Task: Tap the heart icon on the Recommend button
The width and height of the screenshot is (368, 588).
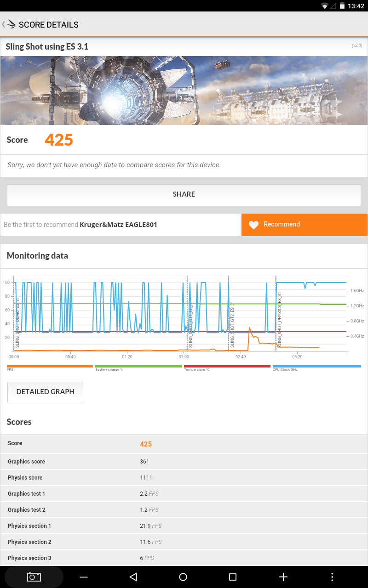Action: point(254,225)
